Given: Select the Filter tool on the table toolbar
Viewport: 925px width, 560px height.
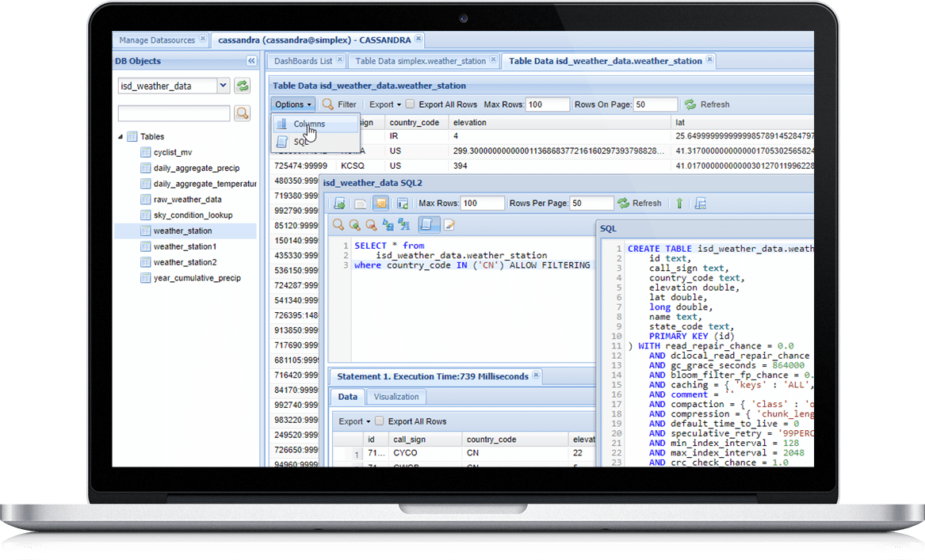Looking at the screenshot, I should pos(339,104).
